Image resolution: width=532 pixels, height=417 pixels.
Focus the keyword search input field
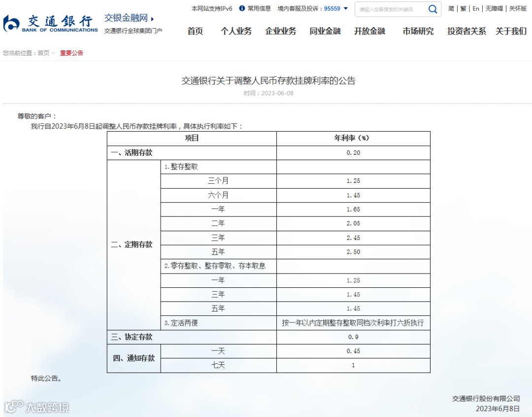point(392,9)
